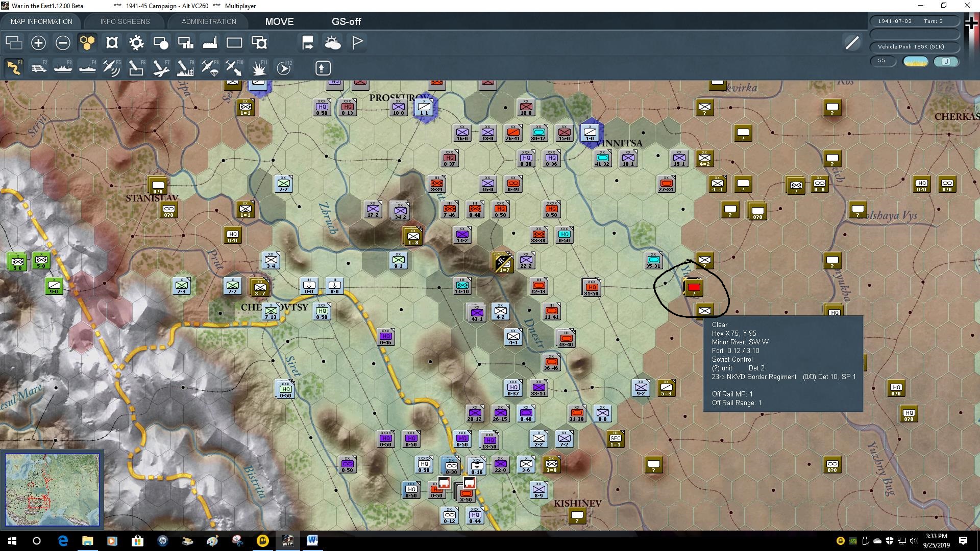Select F1 move mode
This screenshot has width=980, height=551.
point(14,67)
